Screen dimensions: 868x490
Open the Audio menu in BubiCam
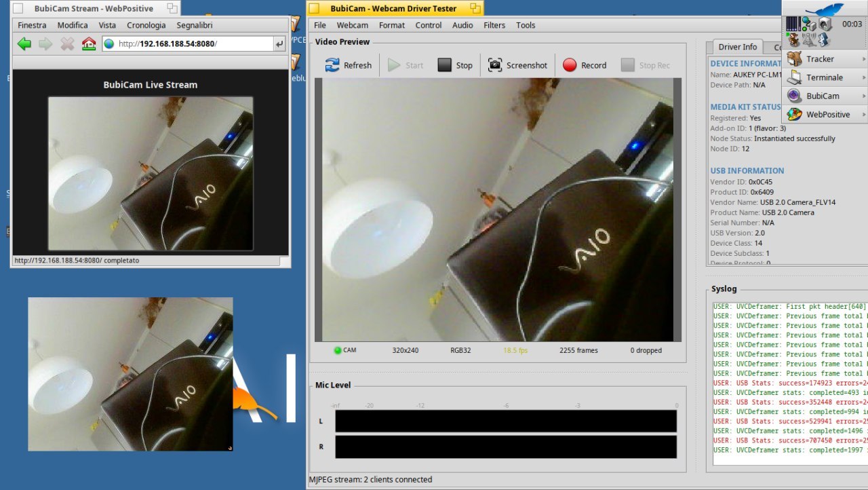click(462, 25)
